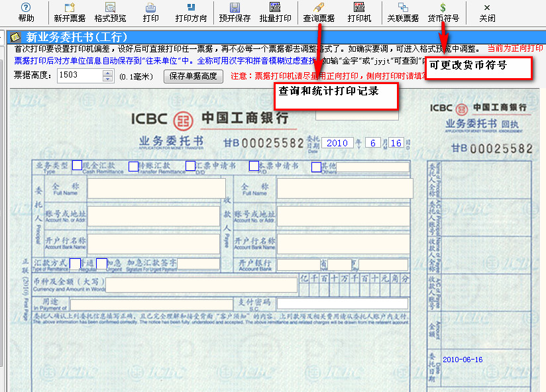This screenshot has width=546, height=392.
Task: Click the 其他 Others text field
Action: (x=372, y=168)
